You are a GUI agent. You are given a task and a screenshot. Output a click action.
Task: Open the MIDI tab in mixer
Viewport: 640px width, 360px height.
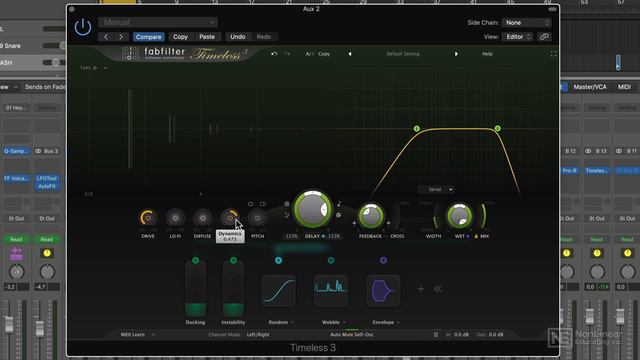pos(624,87)
